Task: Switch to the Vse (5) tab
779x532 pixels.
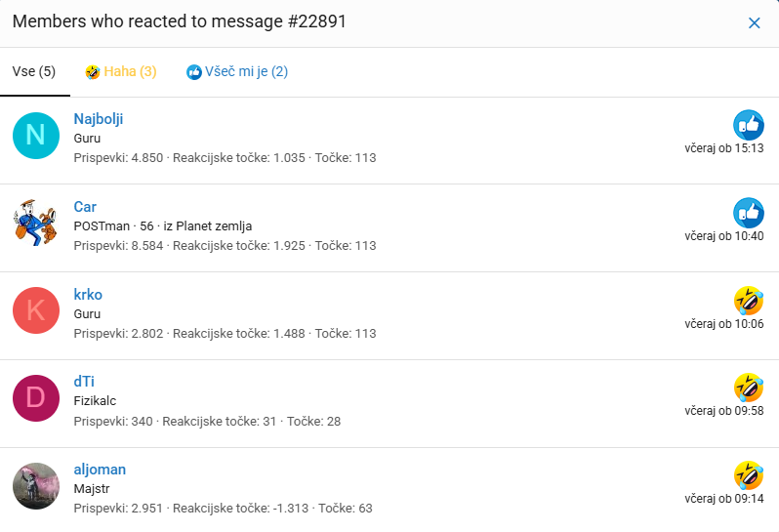Action: (34, 71)
